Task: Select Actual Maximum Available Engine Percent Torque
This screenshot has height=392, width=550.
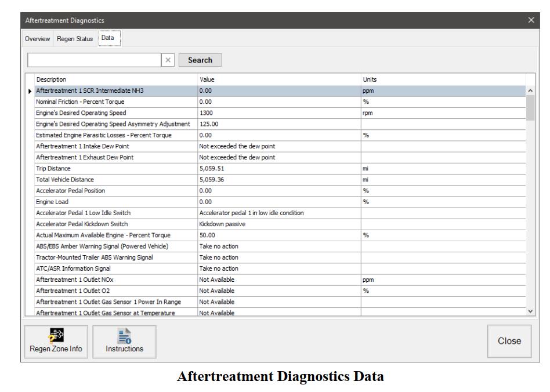Action: (280, 235)
